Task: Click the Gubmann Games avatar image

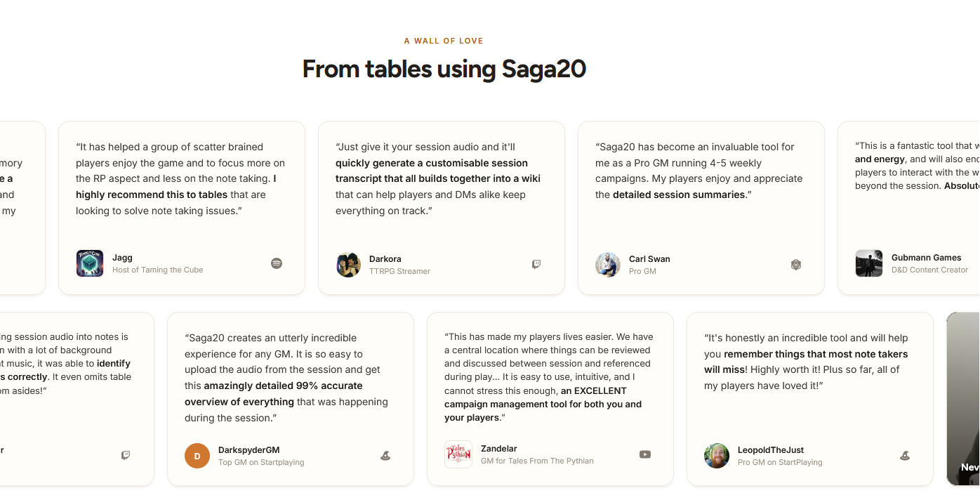Action: (x=869, y=263)
